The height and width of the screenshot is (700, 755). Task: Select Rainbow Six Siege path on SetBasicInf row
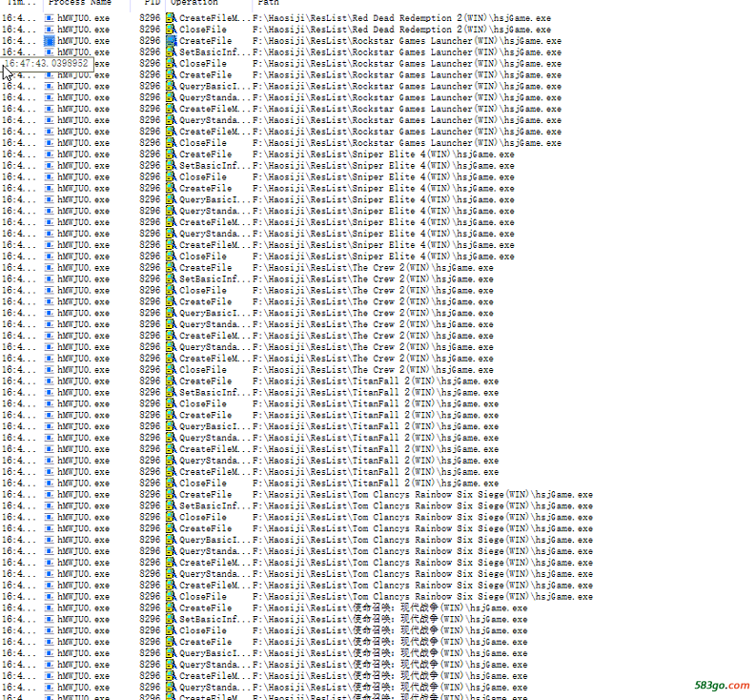pyautogui.click(x=422, y=505)
